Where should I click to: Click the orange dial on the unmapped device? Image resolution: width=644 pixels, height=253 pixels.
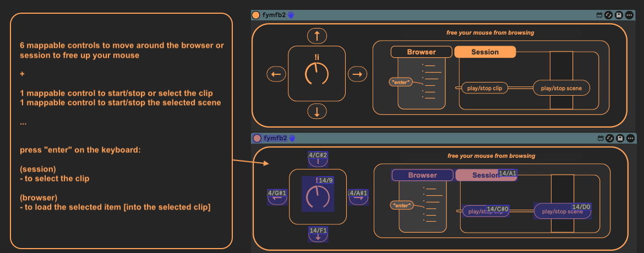[316, 74]
